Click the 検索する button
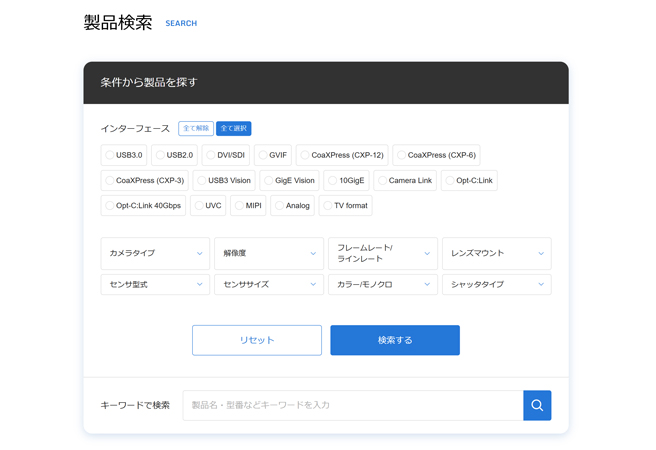This screenshot has width=656, height=450. [395, 340]
